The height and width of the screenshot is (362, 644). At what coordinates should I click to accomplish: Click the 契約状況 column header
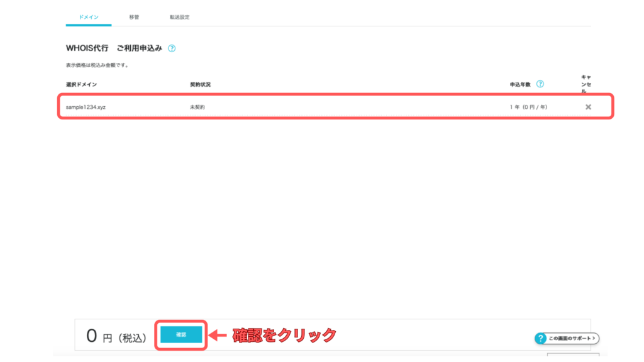tap(200, 84)
